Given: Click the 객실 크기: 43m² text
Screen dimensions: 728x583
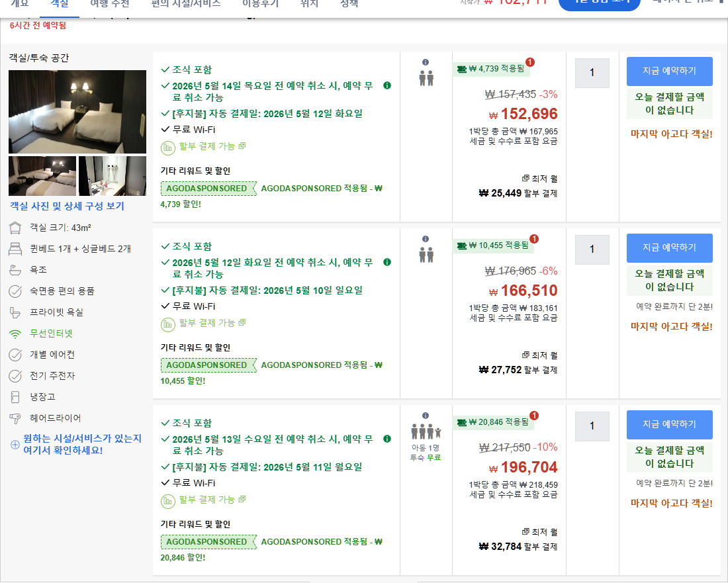Looking at the screenshot, I should [x=60, y=228].
